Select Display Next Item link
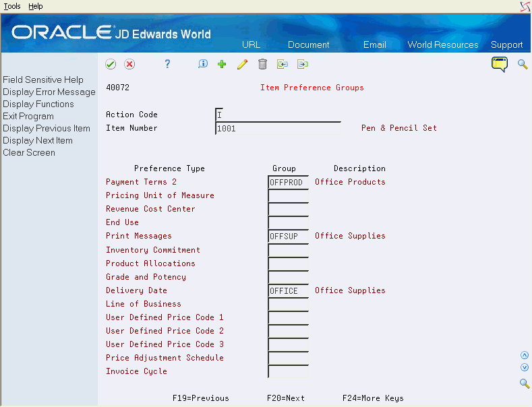This screenshot has width=532, height=407. (38, 140)
